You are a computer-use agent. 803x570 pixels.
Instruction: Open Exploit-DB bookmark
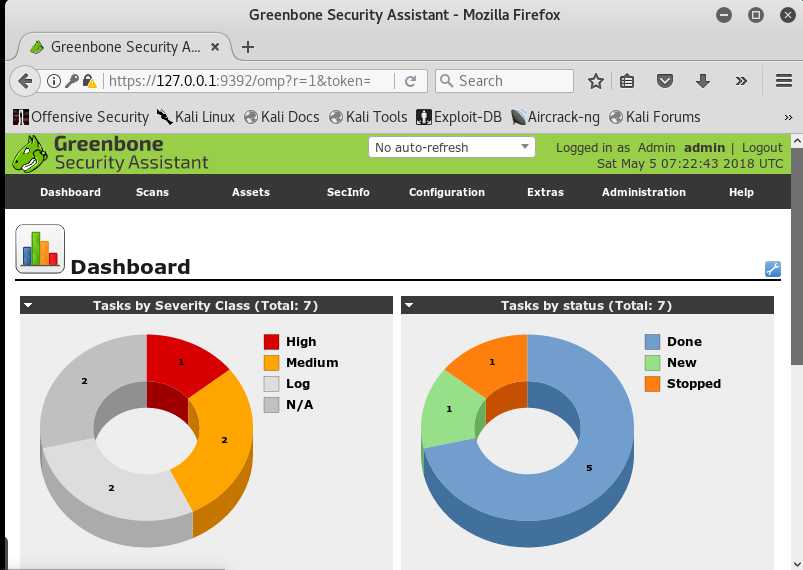pos(459,117)
